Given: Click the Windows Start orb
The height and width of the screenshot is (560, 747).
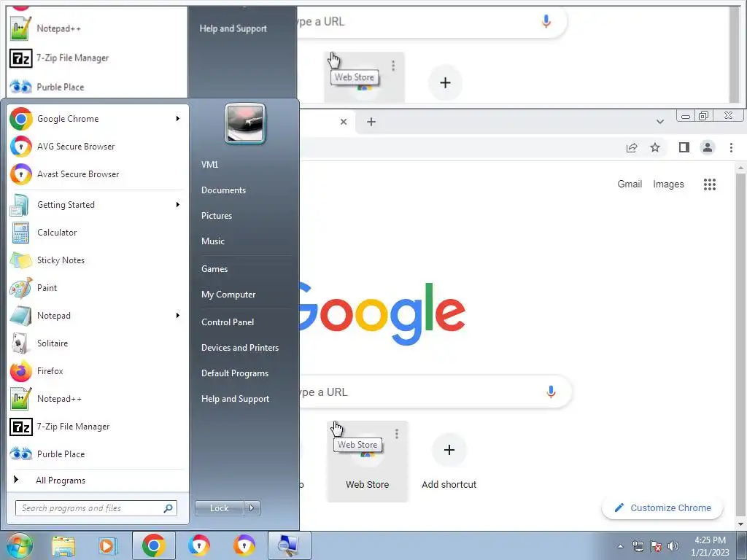Looking at the screenshot, I should (19, 545).
